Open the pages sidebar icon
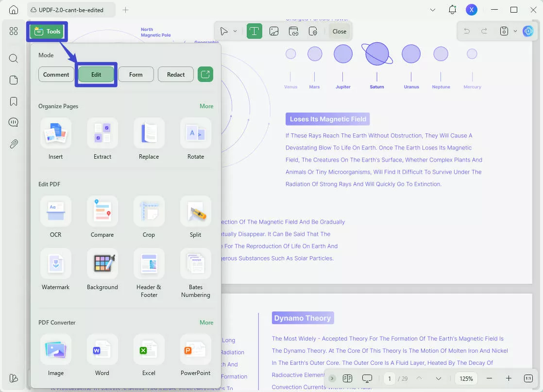The width and height of the screenshot is (543, 392). 14,80
